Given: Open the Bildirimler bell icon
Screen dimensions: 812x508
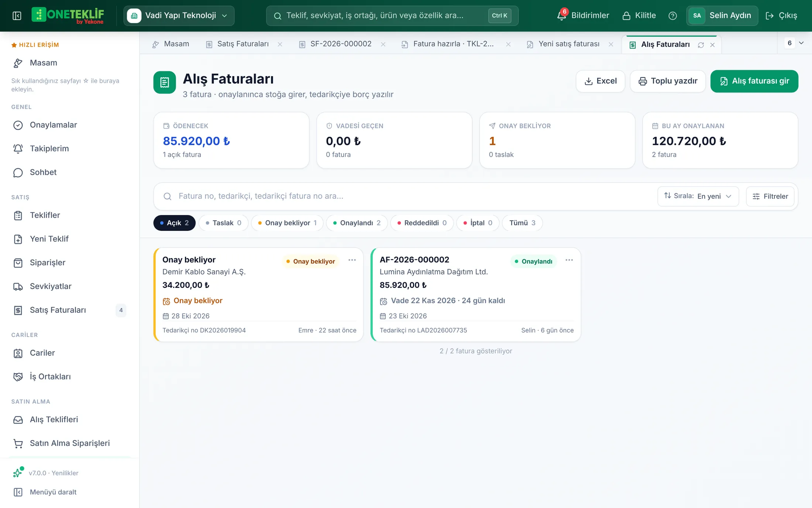Looking at the screenshot, I should 562,16.
